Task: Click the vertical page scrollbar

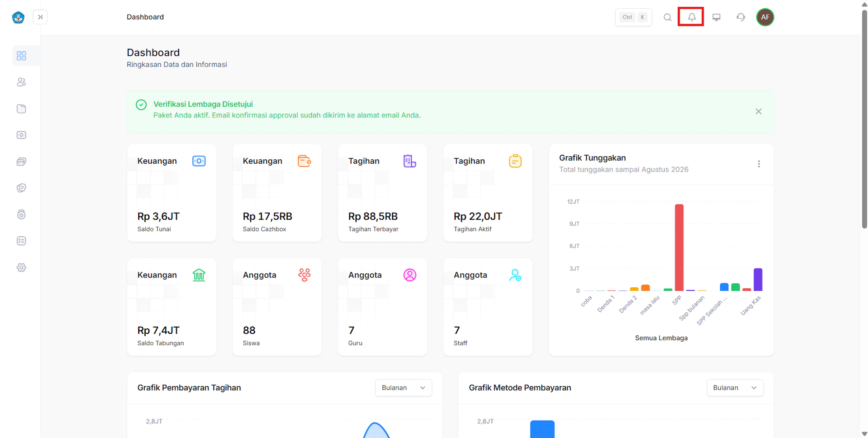Action: point(864,120)
